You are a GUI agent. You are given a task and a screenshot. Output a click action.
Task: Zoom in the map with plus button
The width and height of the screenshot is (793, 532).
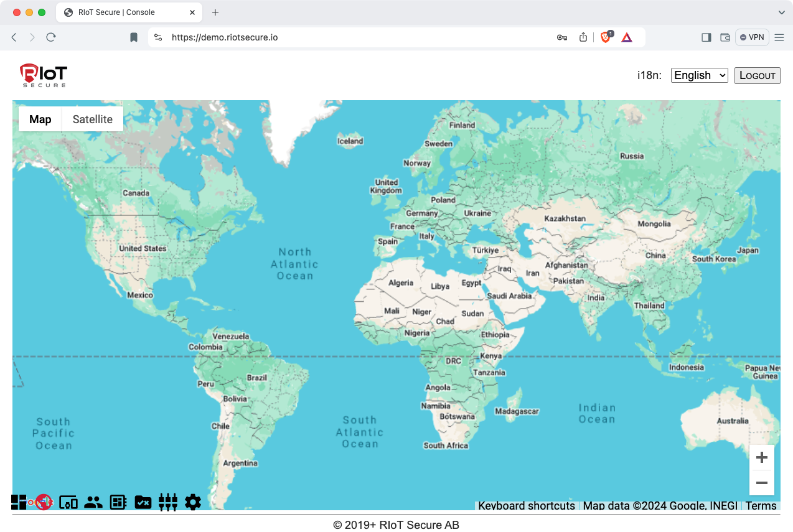pyautogui.click(x=761, y=458)
